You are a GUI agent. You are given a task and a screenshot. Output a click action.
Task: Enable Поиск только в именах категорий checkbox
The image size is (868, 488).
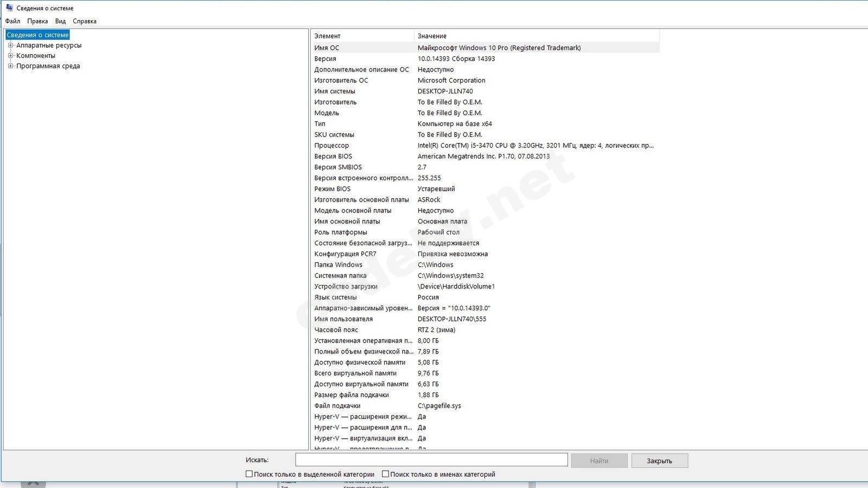(x=385, y=474)
